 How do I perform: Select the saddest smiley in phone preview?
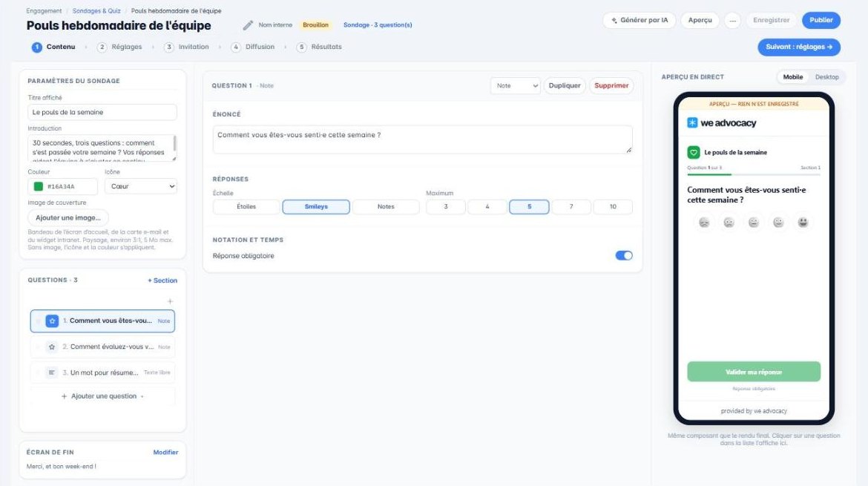pos(704,223)
